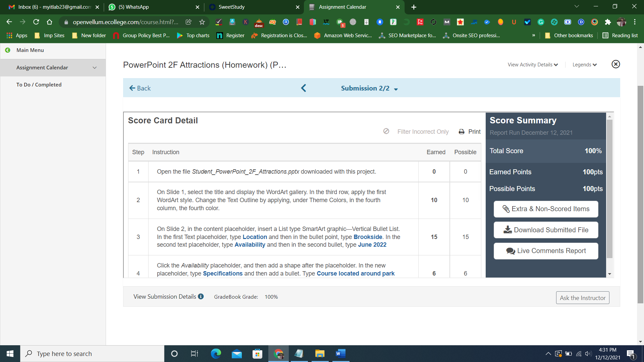Print the score card
The width and height of the screenshot is (644, 362).
tap(470, 132)
